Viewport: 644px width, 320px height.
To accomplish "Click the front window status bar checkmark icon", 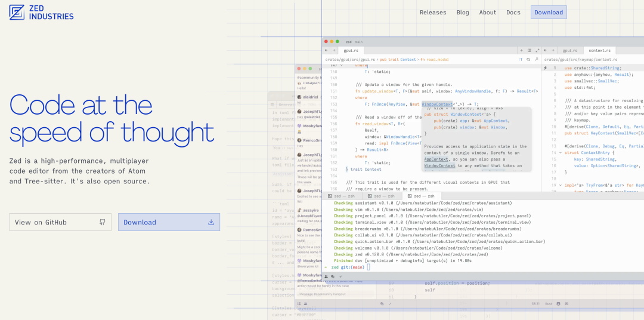I will [340, 277].
